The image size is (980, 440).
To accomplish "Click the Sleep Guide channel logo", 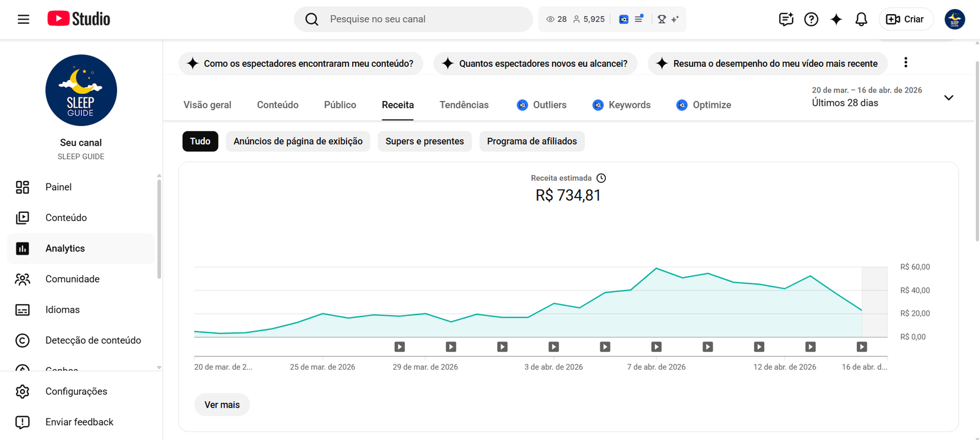I will pos(81,91).
